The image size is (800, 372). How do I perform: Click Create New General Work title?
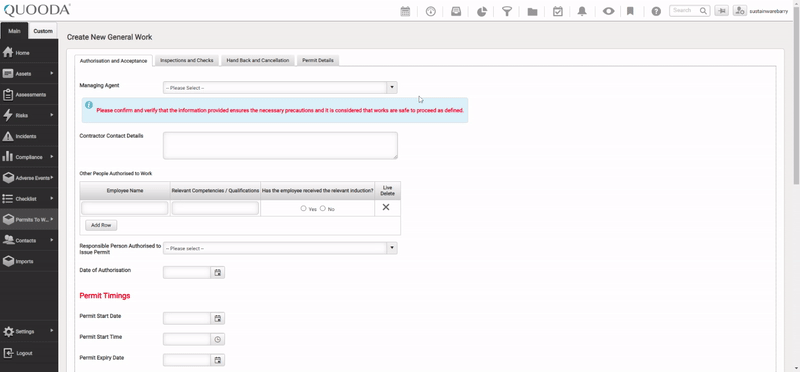coord(109,37)
